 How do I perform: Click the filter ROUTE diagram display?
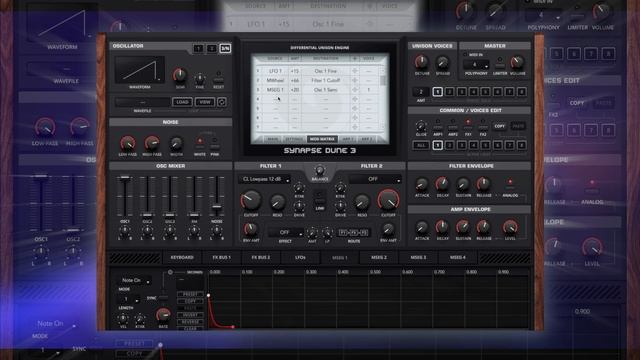[354, 233]
